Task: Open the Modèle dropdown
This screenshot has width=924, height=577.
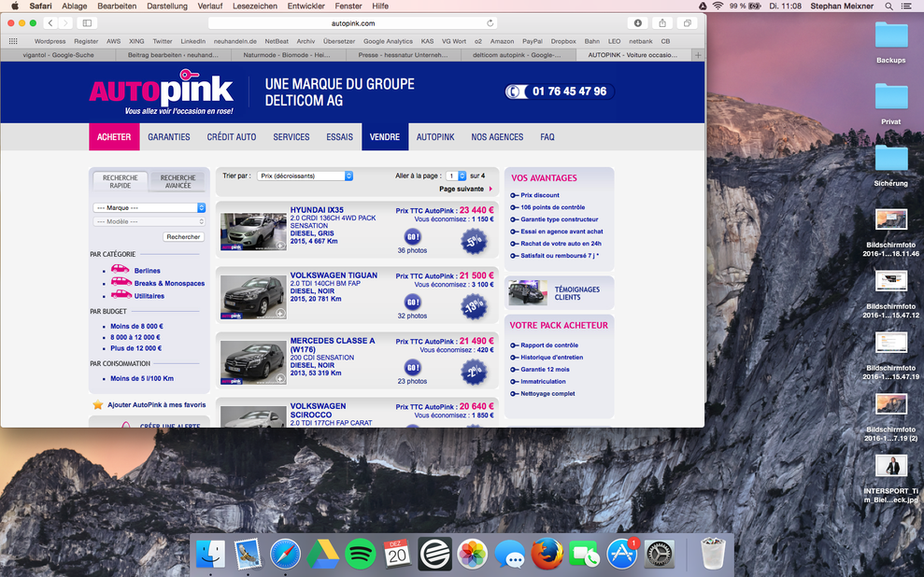Action: pos(149,221)
